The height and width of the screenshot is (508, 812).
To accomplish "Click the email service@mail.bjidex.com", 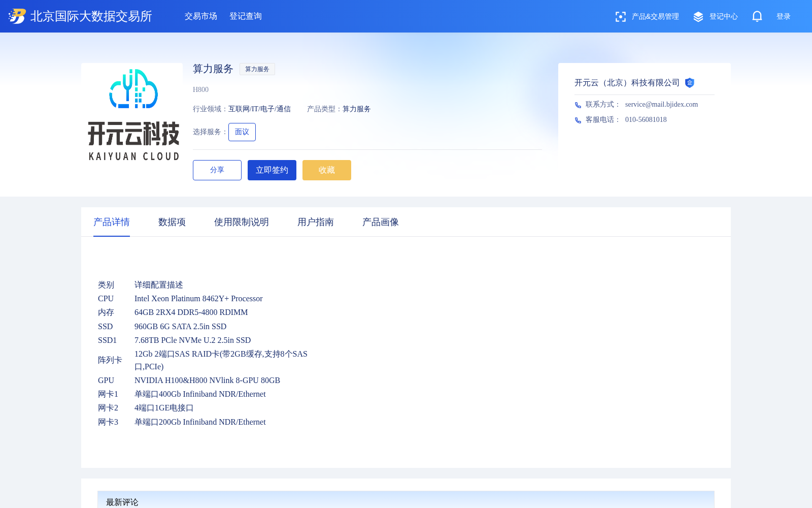I will 661,105.
